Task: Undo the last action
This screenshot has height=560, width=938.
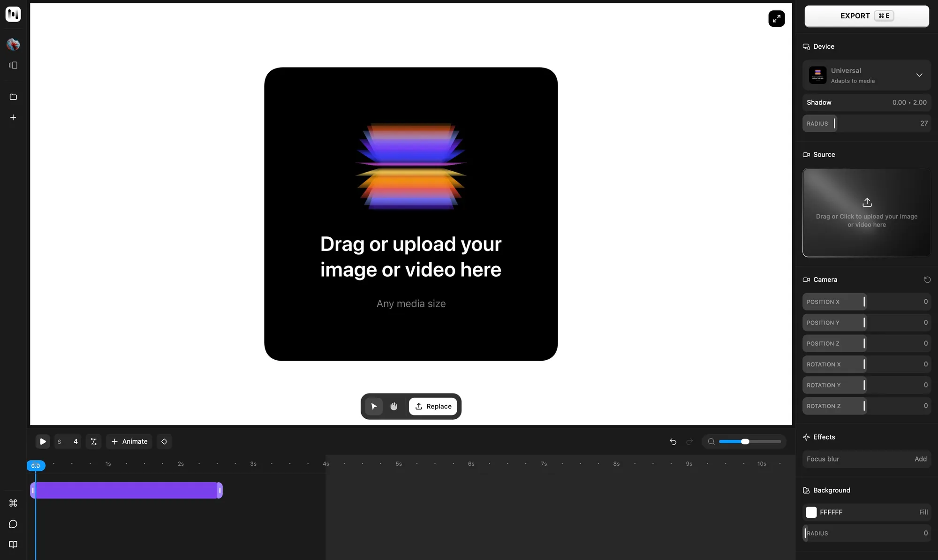Action: (x=673, y=441)
